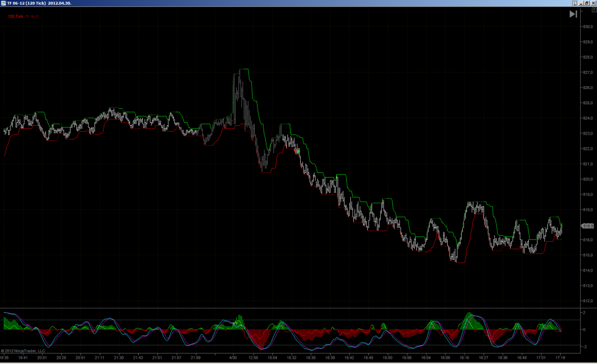The width and height of the screenshot is (597, 364).
Task: Click the 15:32 time axis label
Action: coord(292,358)
